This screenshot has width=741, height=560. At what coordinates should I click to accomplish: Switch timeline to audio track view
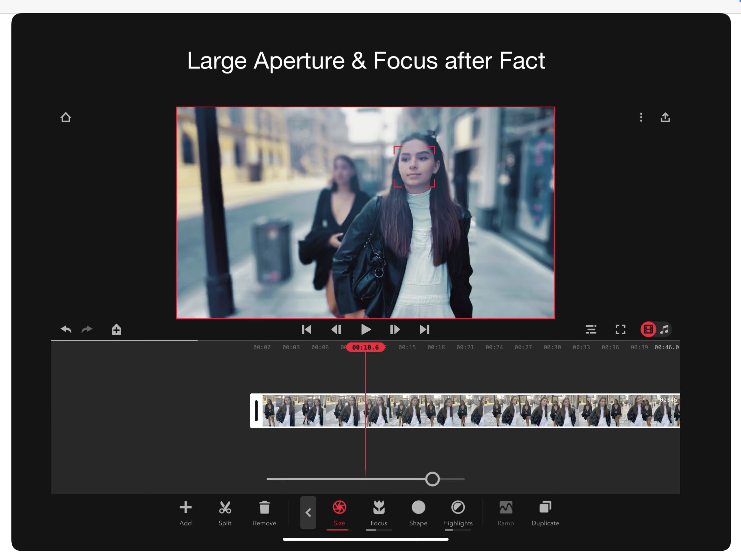point(664,330)
